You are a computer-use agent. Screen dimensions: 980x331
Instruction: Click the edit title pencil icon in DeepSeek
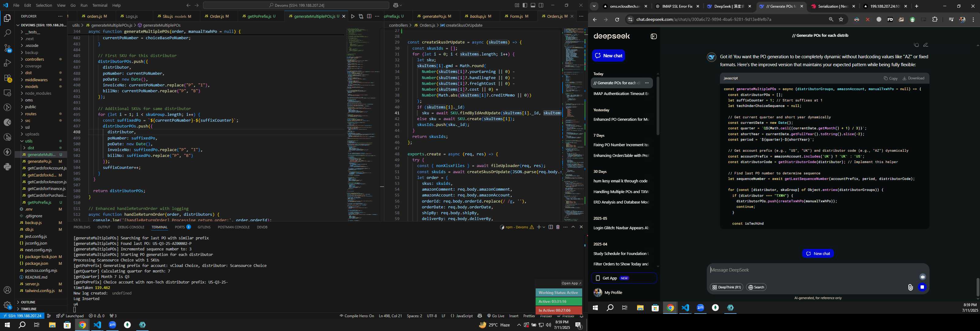point(925,45)
